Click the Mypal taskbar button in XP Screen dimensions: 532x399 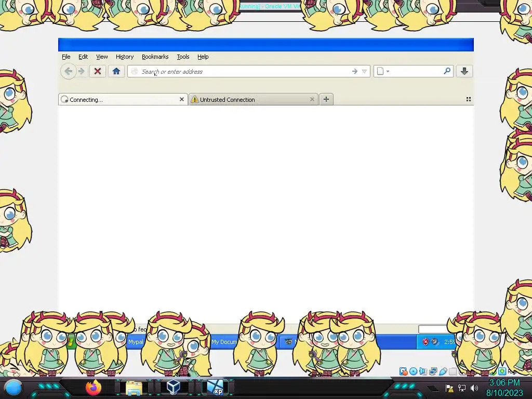click(x=136, y=342)
